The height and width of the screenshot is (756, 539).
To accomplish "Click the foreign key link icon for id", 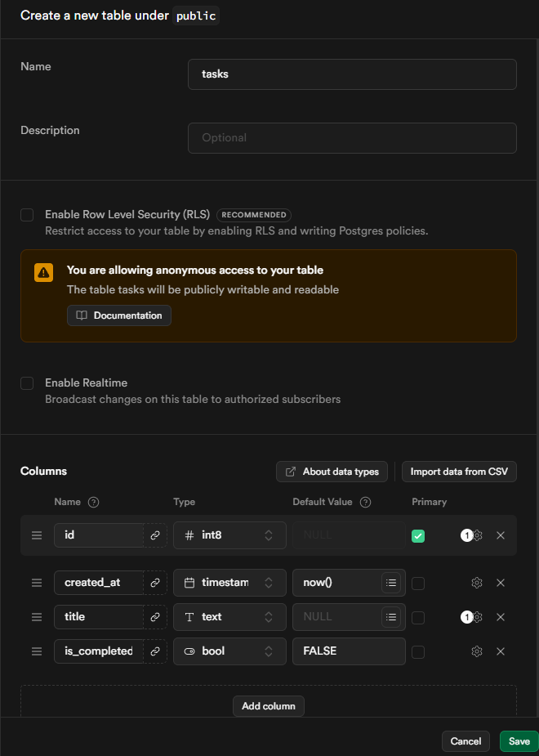I will [x=154, y=535].
